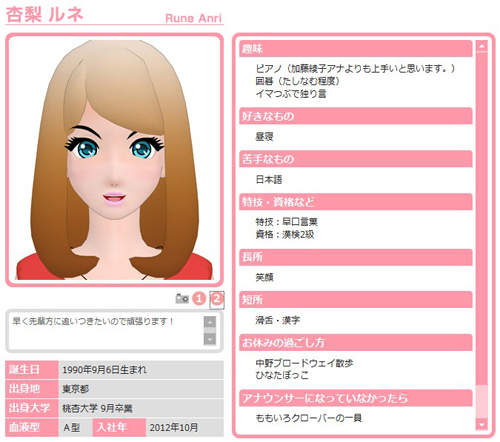Click the camera photo icon
This screenshot has width=500, height=442.
(x=182, y=298)
